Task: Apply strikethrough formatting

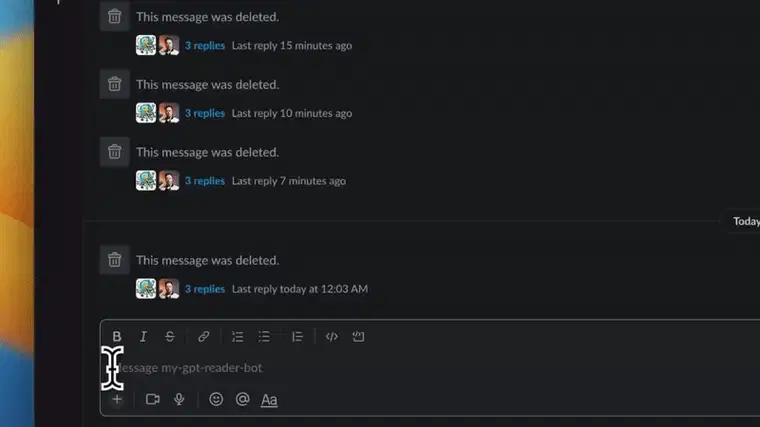Action: (x=170, y=336)
